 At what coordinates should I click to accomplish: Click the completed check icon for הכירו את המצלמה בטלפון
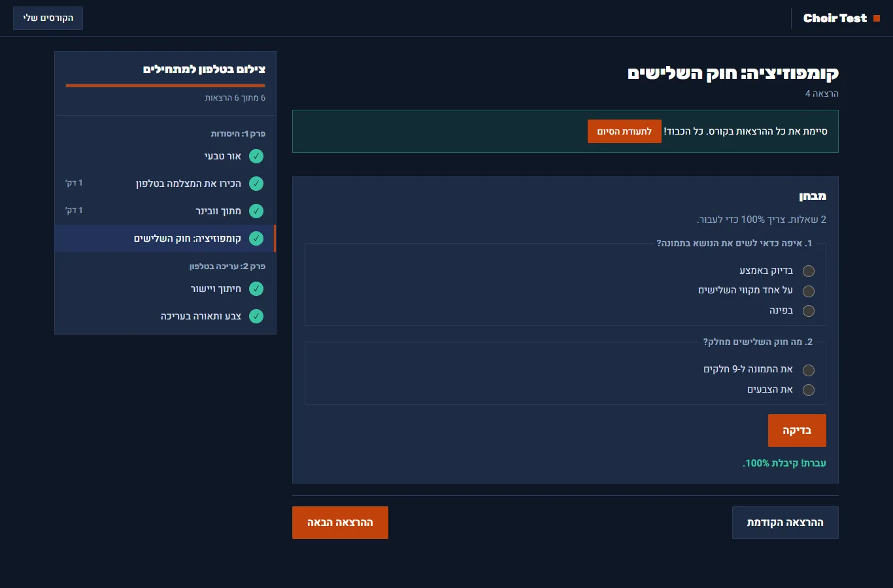(x=256, y=184)
